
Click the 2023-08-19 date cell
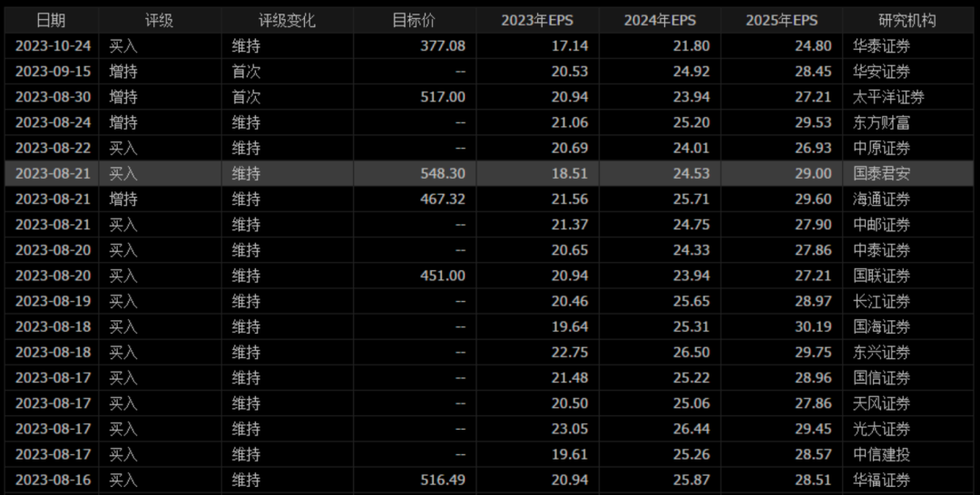tap(54, 302)
